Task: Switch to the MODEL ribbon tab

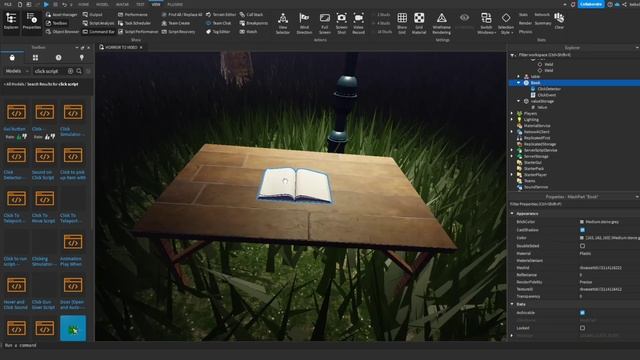Action: 102,4
